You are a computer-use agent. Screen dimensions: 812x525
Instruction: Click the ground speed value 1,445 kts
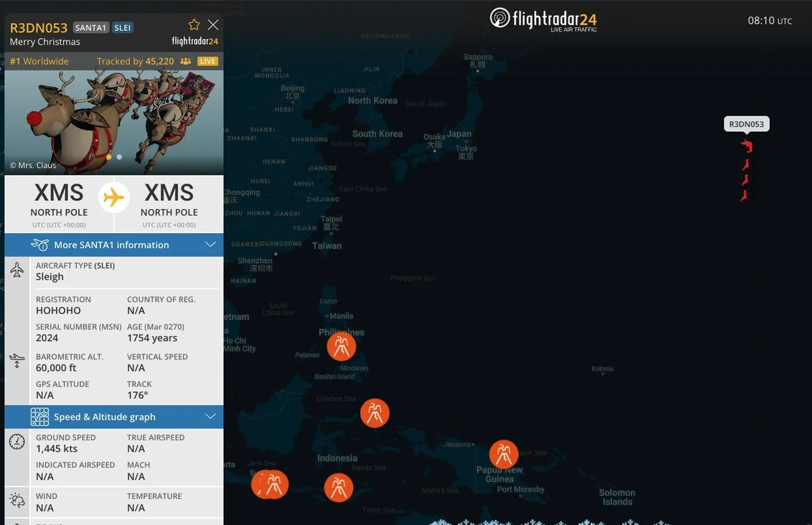[x=57, y=449]
